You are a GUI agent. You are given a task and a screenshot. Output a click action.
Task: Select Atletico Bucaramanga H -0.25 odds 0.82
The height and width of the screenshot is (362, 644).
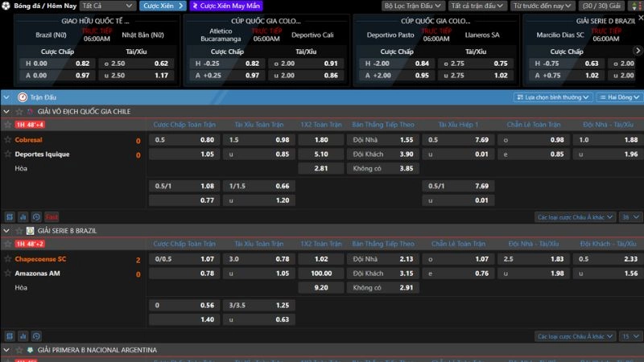coord(227,64)
